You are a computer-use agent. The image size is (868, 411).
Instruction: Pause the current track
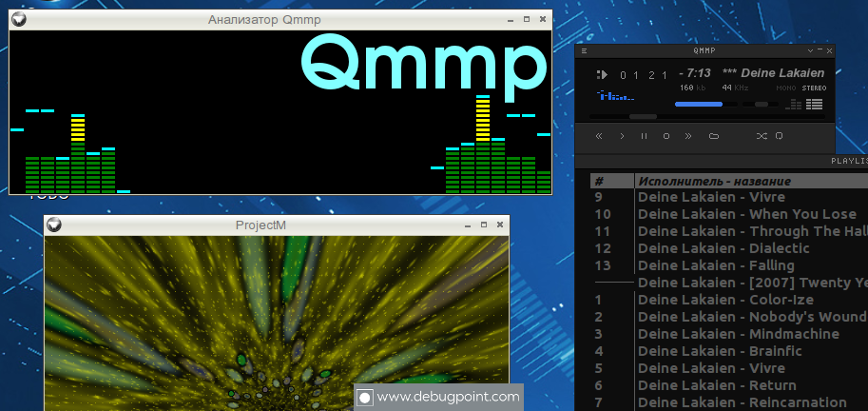(x=644, y=136)
